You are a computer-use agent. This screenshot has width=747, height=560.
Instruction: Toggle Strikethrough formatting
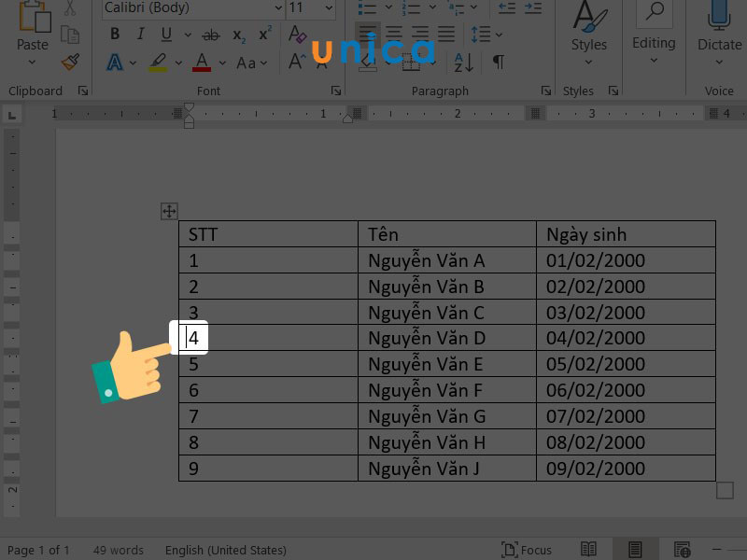(x=211, y=35)
